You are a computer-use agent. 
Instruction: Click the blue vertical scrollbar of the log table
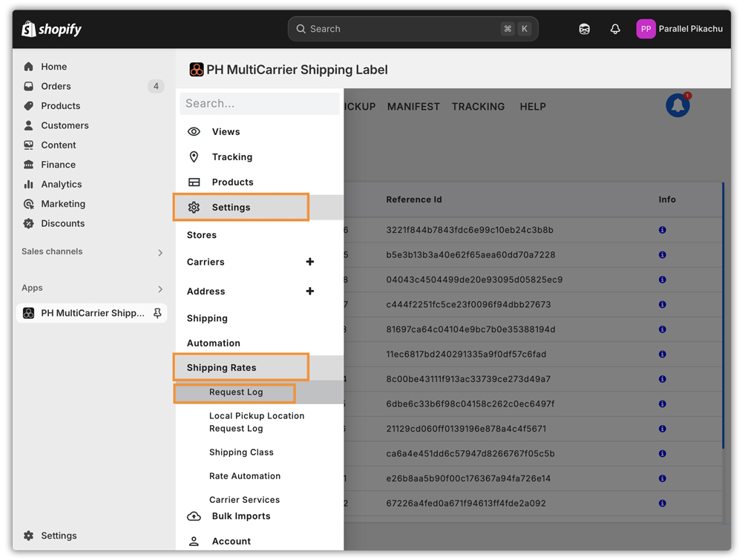coord(723,315)
